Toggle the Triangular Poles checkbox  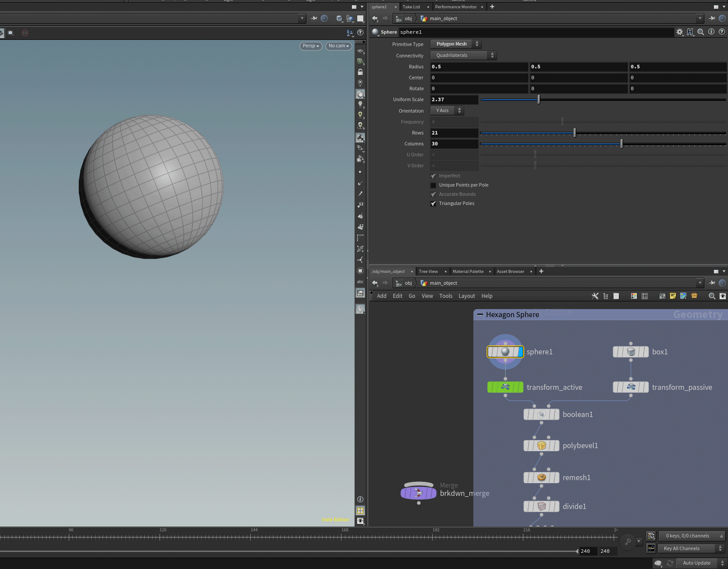[x=433, y=204]
